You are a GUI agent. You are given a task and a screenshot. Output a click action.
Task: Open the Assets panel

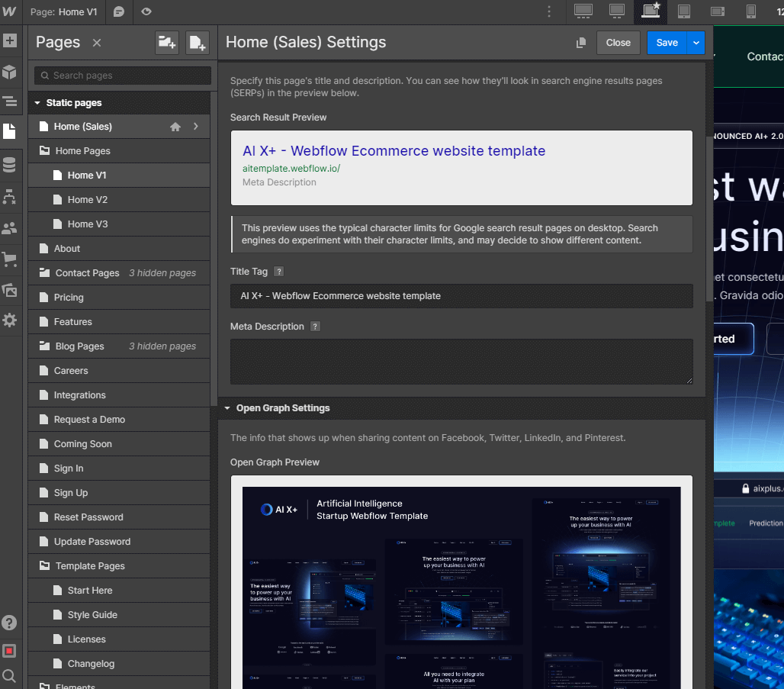[x=11, y=291]
